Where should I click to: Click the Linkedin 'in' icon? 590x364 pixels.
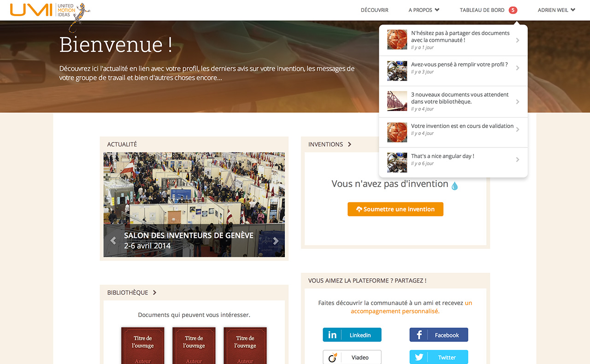tap(332, 335)
